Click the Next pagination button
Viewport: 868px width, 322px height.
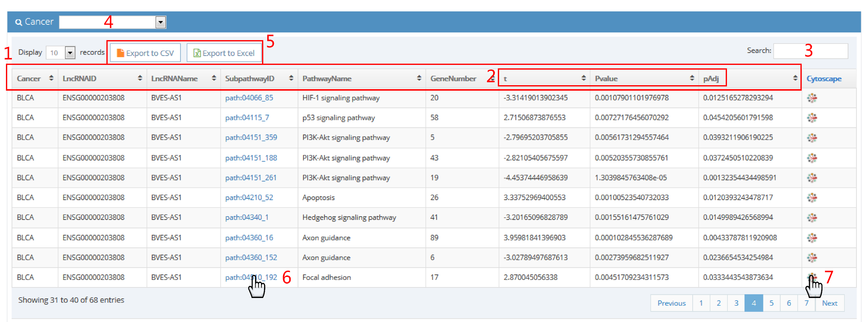pos(829,303)
